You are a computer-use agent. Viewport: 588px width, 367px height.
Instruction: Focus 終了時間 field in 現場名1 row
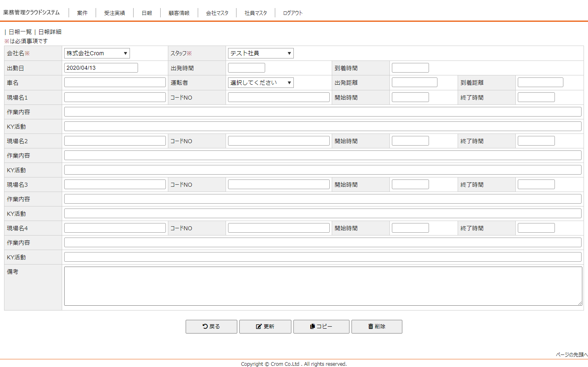pos(536,97)
